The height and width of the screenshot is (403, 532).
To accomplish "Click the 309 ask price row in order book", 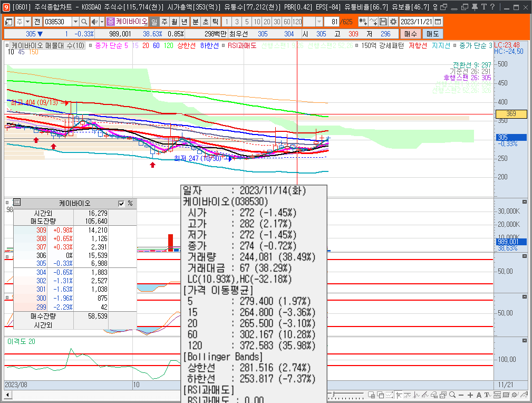I will [x=75, y=230].
